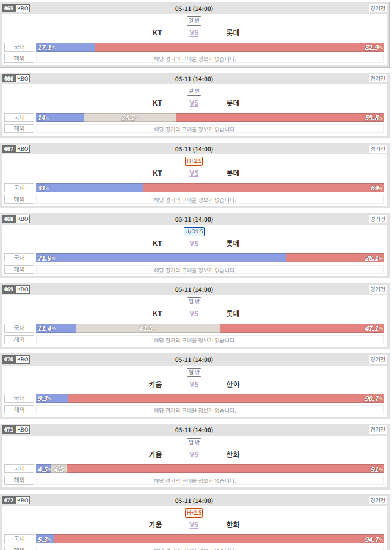
Task: Click the 해외 label in match 467
Action: click(x=20, y=199)
